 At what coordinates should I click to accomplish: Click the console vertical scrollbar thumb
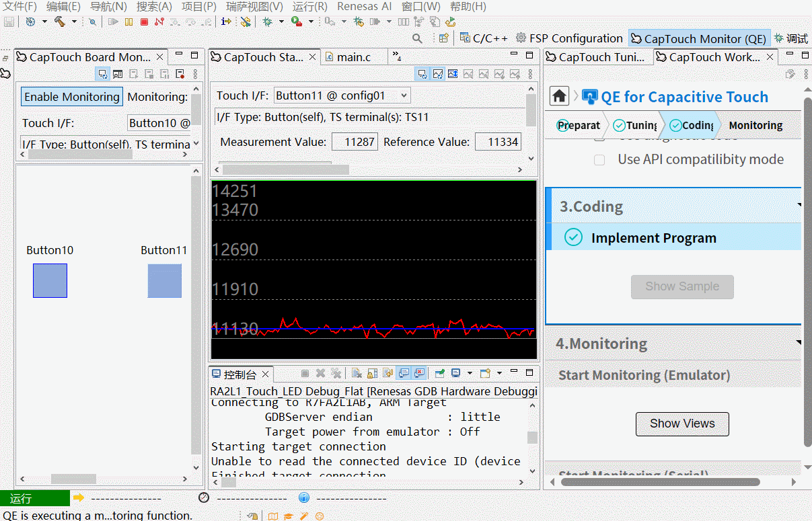(532, 438)
